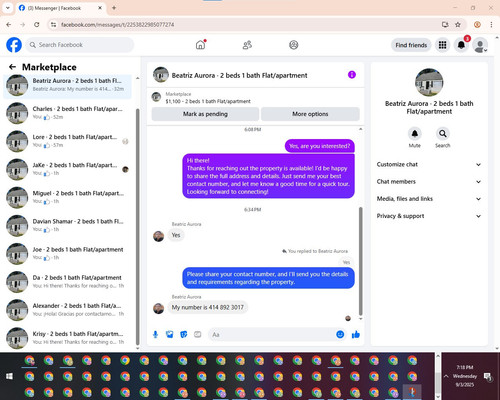Image resolution: width=500 pixels, height=400 pixels.
Task: Click the Home feed icon
Action: point(200,45)
